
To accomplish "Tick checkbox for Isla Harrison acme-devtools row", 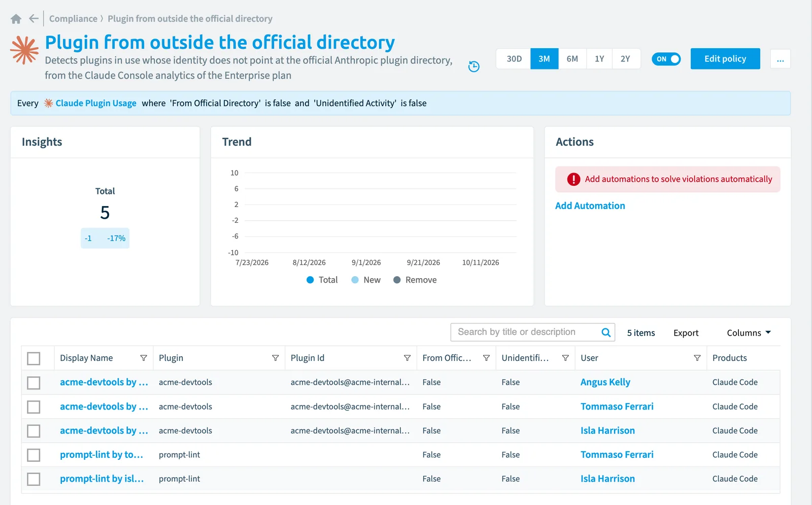I will [x=33, y=431].
